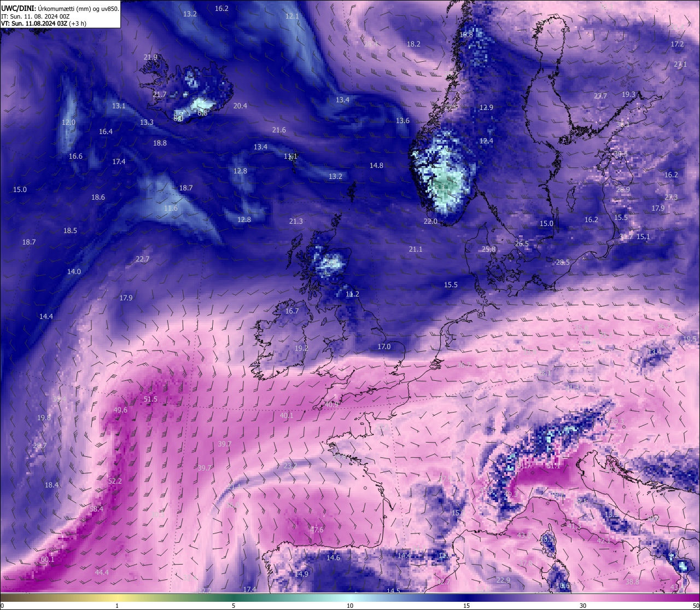Viewport: 700px width, 610px height.
Task: Click the 13.3 value south of Iceland
Action: [x=147, y=122]
